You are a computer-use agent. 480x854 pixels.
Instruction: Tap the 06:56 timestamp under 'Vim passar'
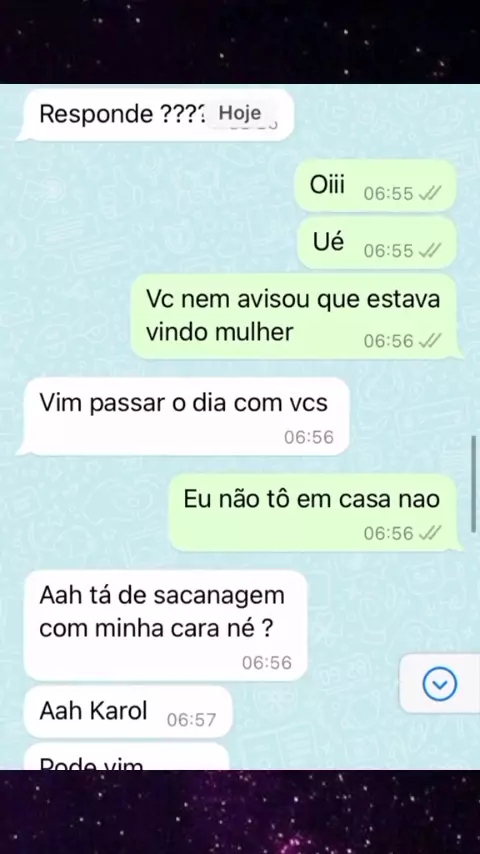pos(309,437)
